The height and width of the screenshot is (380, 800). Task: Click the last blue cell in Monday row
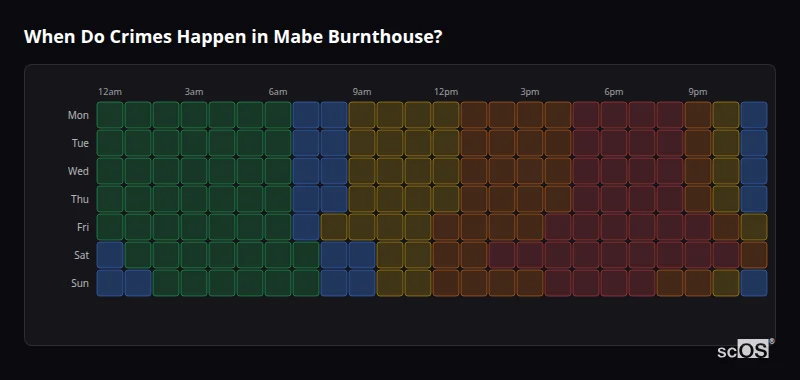754,115
